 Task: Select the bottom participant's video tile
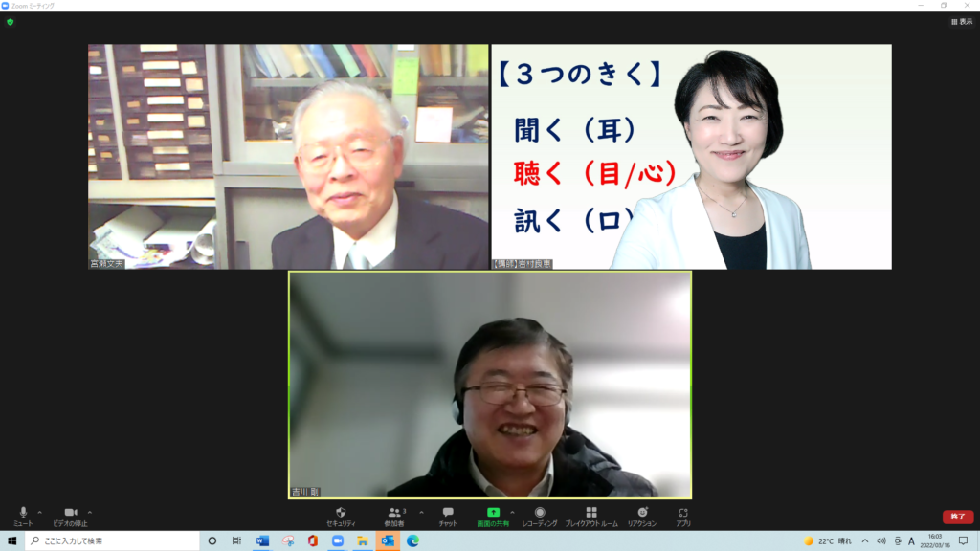(x=489, y=385)
